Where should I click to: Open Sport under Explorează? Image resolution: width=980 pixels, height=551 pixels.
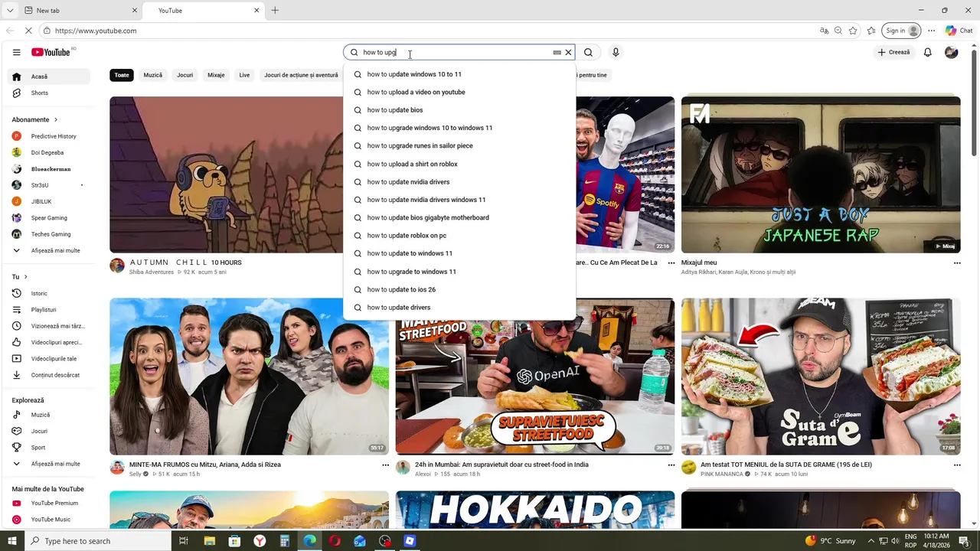[49, 448]
